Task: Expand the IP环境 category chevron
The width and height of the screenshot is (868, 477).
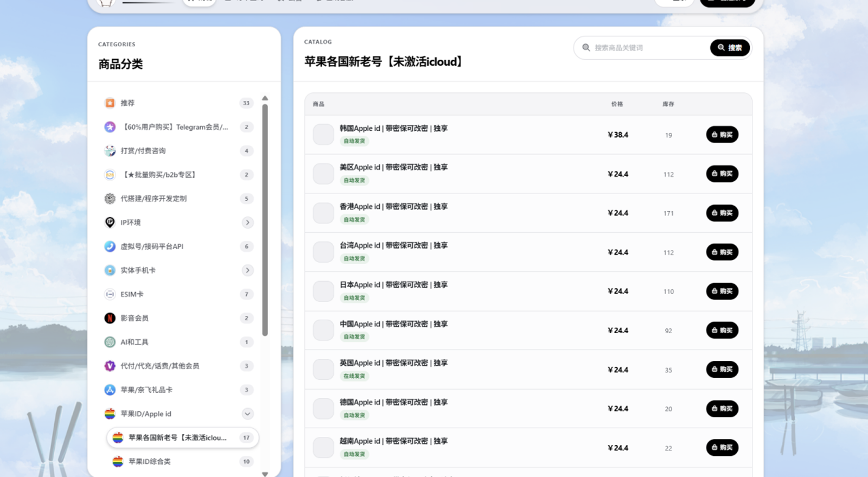Action: pyautogui.click(x=247, y=222)
